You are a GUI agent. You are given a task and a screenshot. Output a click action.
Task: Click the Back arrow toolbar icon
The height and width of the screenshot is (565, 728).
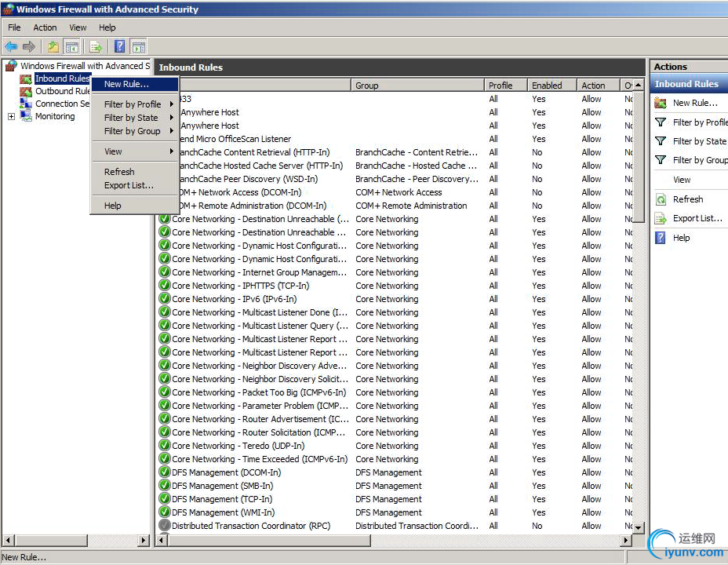[x=11, y=46]
